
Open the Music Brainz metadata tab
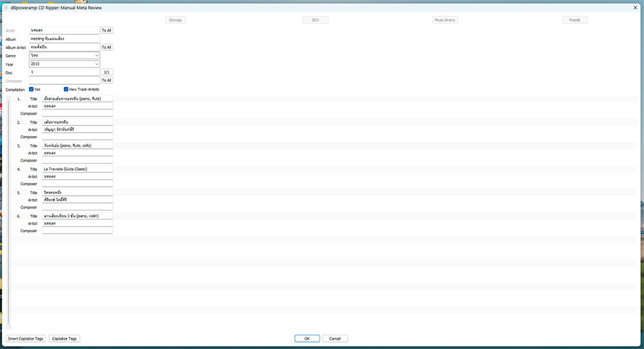pyautogui.click(x=445, y=20)
